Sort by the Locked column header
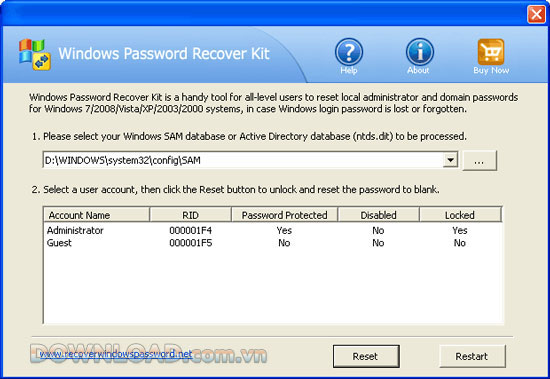The height and width of the screenshot is (379, 550). pyautogui.click(x=460, y=215)
